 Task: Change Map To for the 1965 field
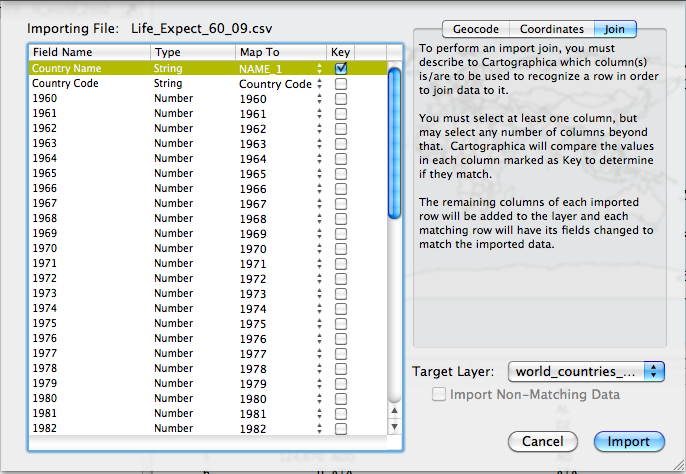point(319,174)
